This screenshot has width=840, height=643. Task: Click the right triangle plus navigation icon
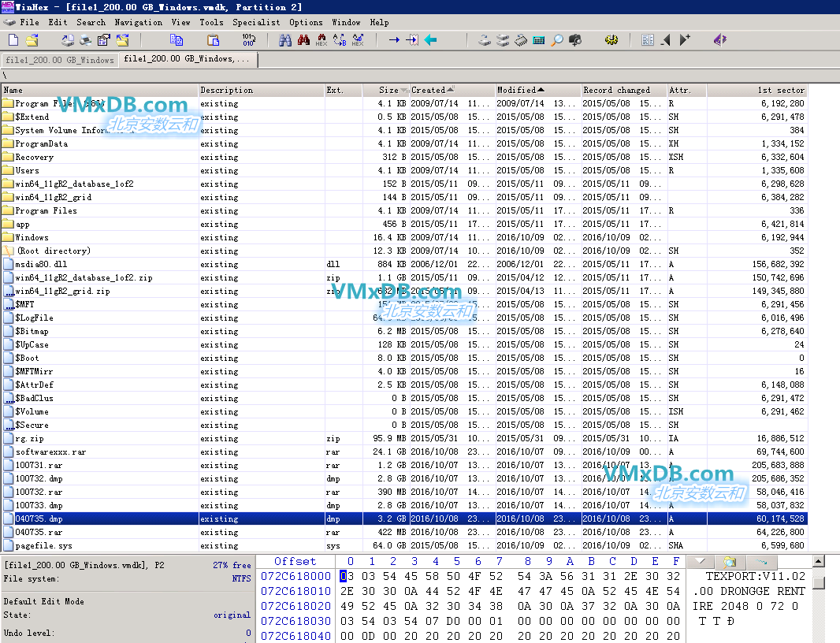pos(685,39)
